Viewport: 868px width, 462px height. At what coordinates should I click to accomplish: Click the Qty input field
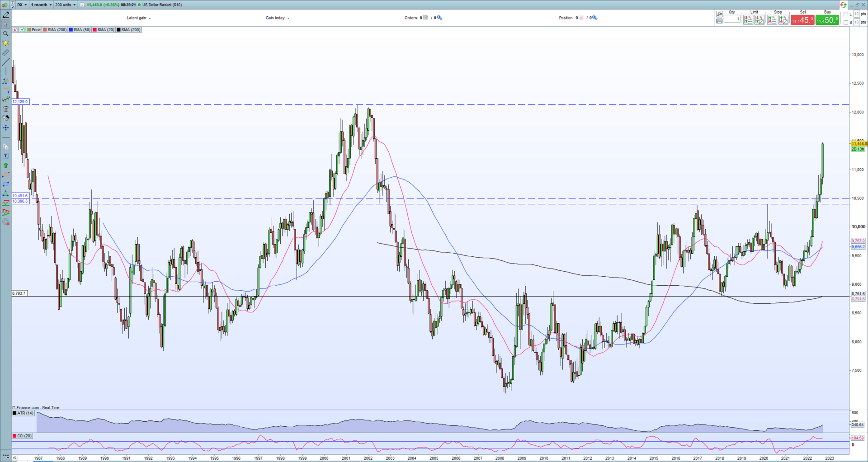tap(732, 19)
